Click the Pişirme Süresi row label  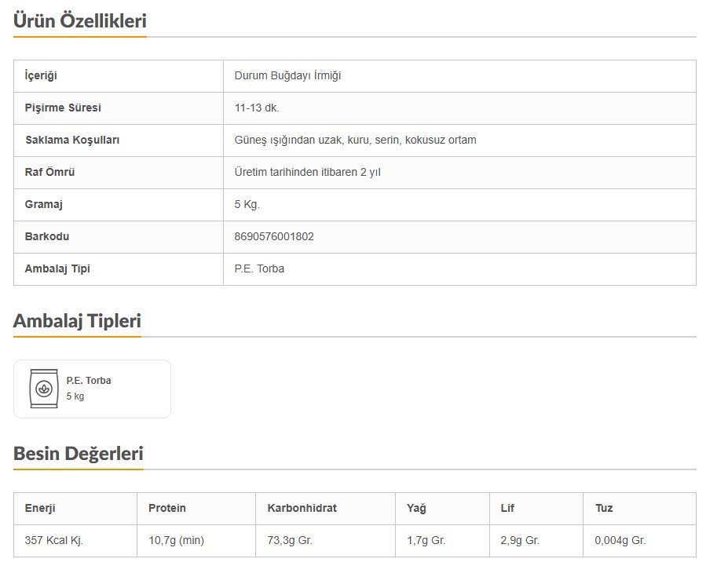pos(63,108)
